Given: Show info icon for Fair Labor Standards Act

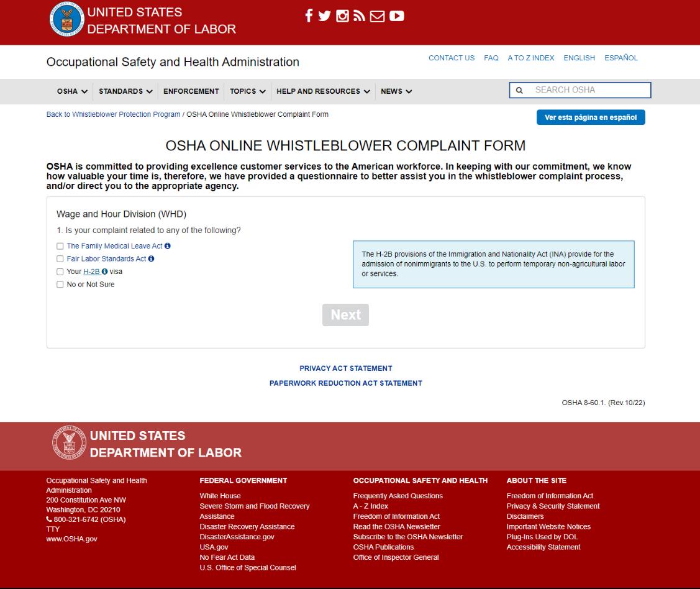Looking at the screenshot, I should tap(151, 258).
